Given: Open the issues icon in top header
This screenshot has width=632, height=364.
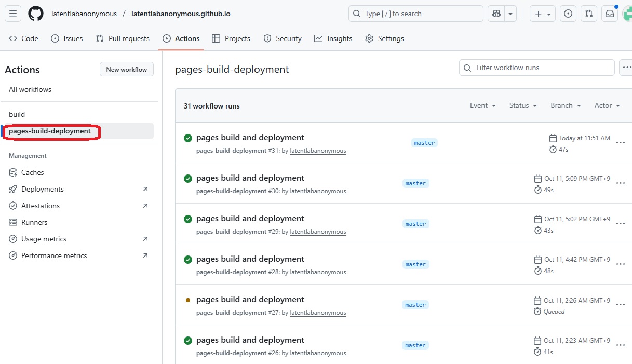Looking at the screenshot, I should click(568, 14).
